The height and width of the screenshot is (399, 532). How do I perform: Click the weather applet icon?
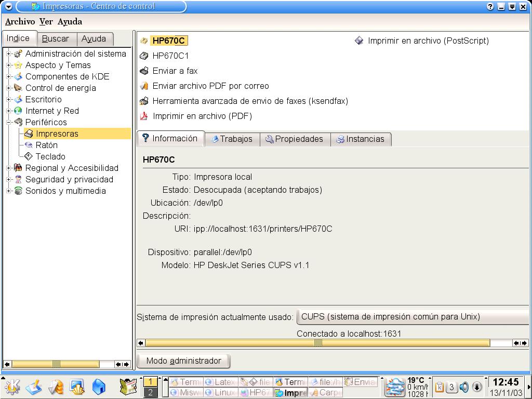pyautogui.click(x=395, y=387)
